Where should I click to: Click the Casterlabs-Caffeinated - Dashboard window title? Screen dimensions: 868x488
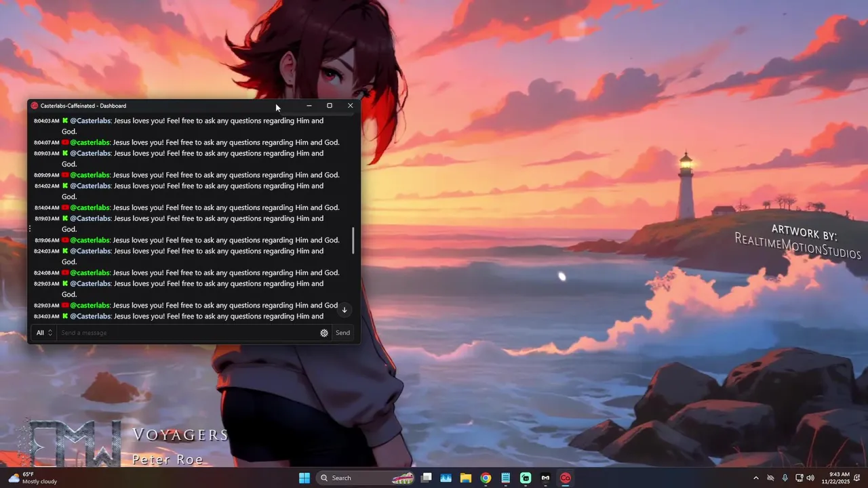coord(83,106)
